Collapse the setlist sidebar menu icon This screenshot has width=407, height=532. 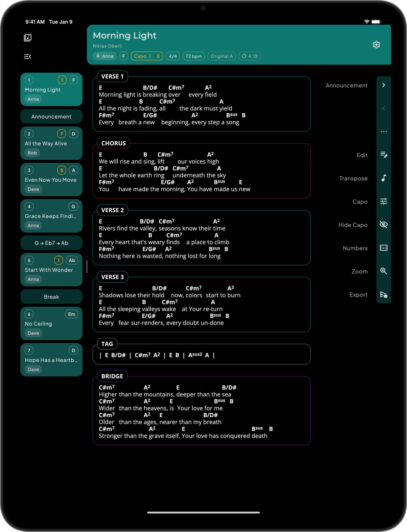point(28,57)
